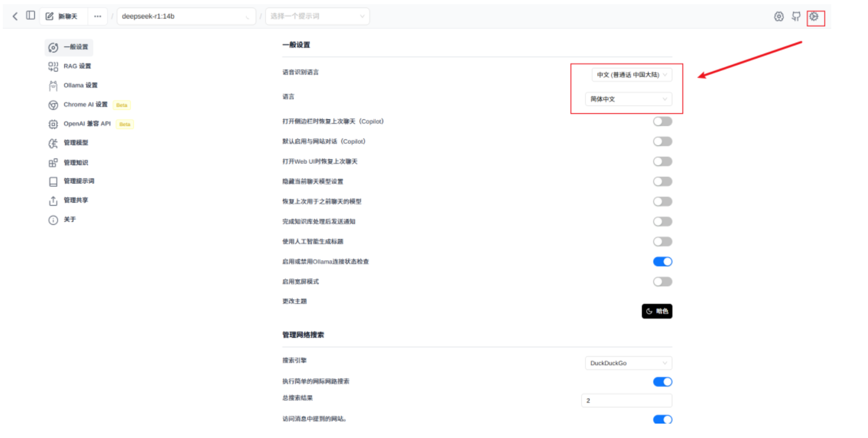Switch theme with the 暗色 button
This screenshot has width=868, height=438.
point(656,311)
